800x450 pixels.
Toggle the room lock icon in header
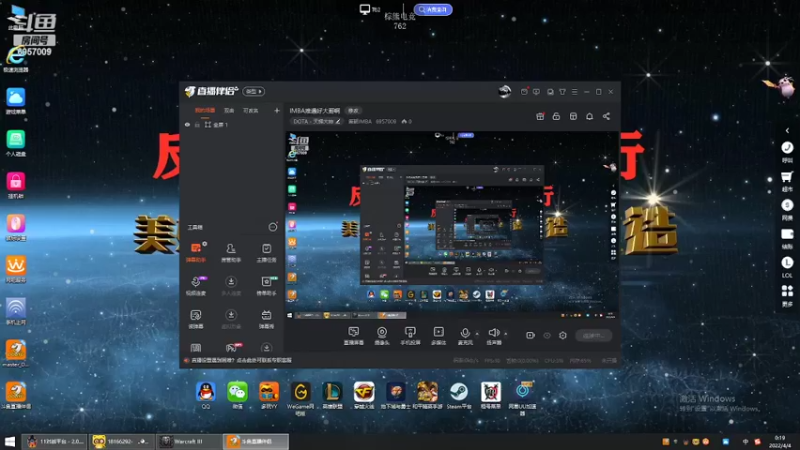pyautogui.click(x=556, y=116)
